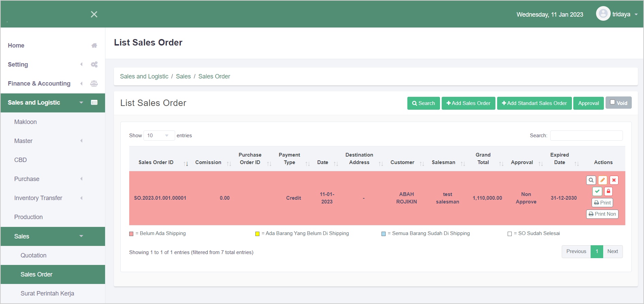Viewport: 644px width, 304px height.
Task: Close the sidebar with the X icon
Action: [94, 14]
